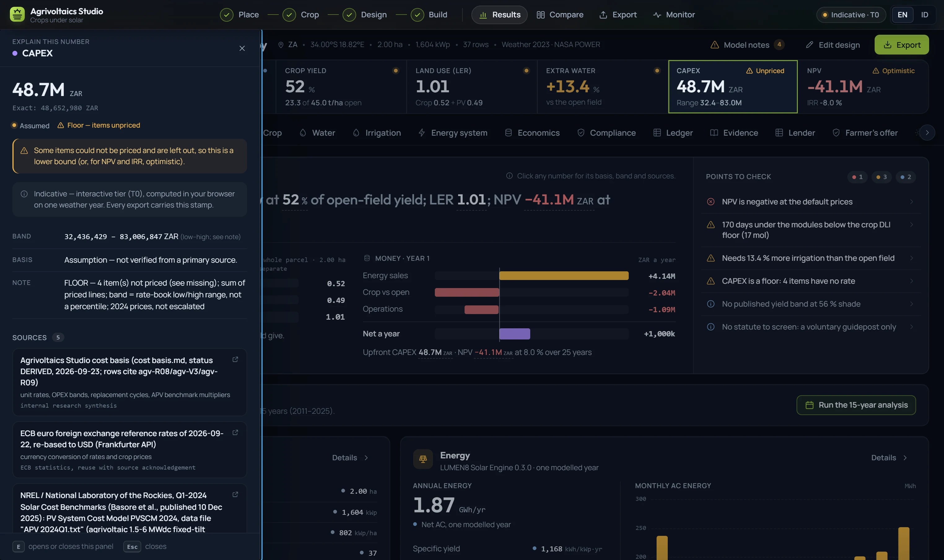944x560 pixels.
Task: Click the Energy sales amber bar
Action: (564, 276)
